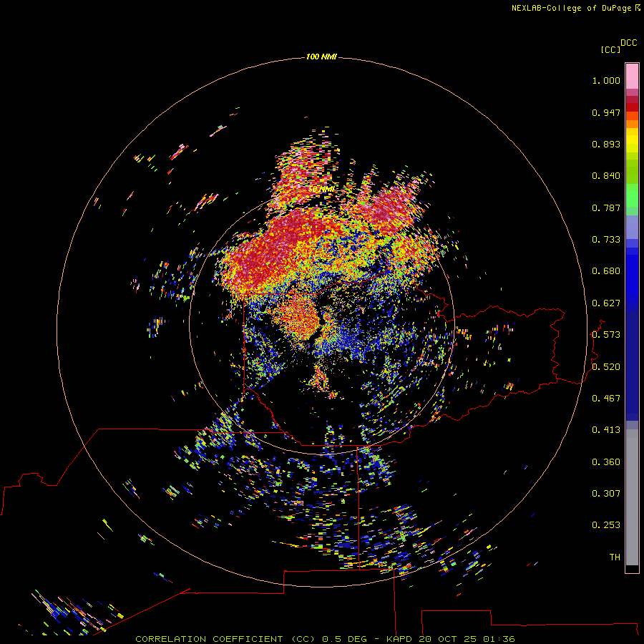This screenshot has width=644, height=644.
Task: Click the 100 NMI range ring label
Action: click(321, 57)
